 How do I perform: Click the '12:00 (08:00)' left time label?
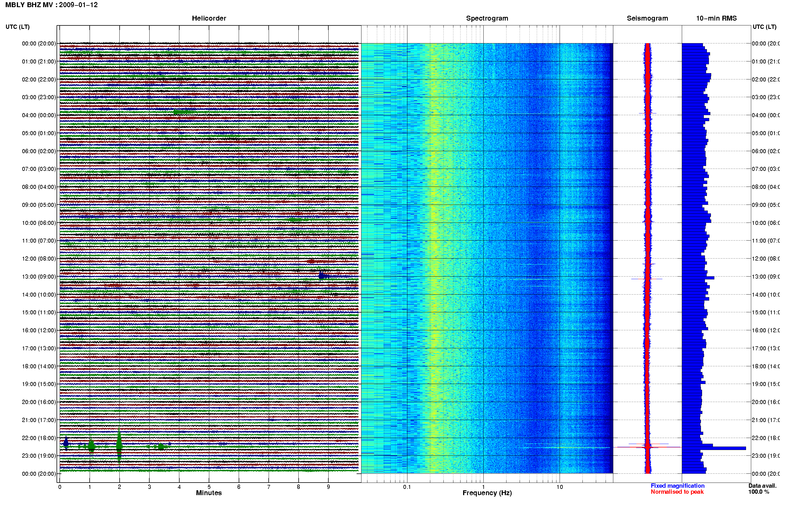pos(39,259)
